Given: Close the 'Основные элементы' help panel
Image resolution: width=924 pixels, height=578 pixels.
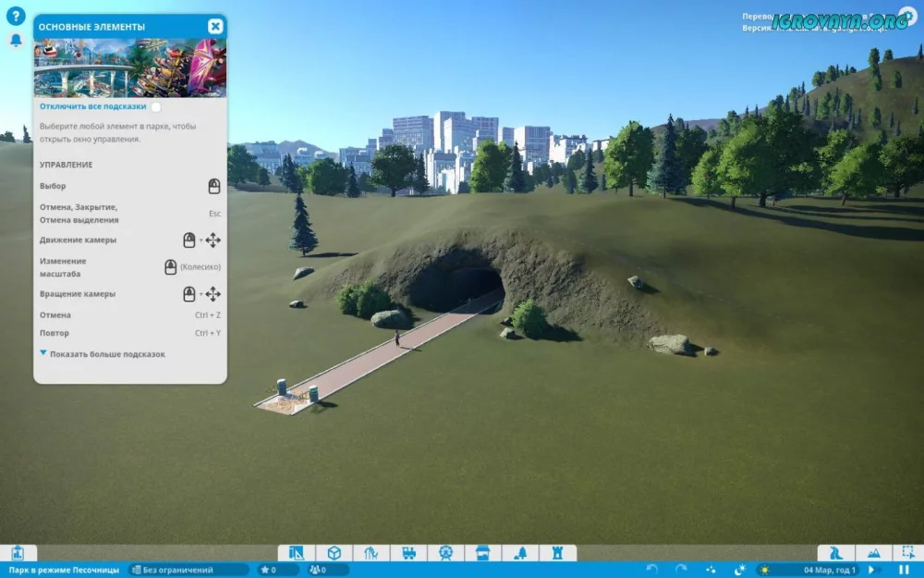Looking at the screenshot, I should click(214, 27).
